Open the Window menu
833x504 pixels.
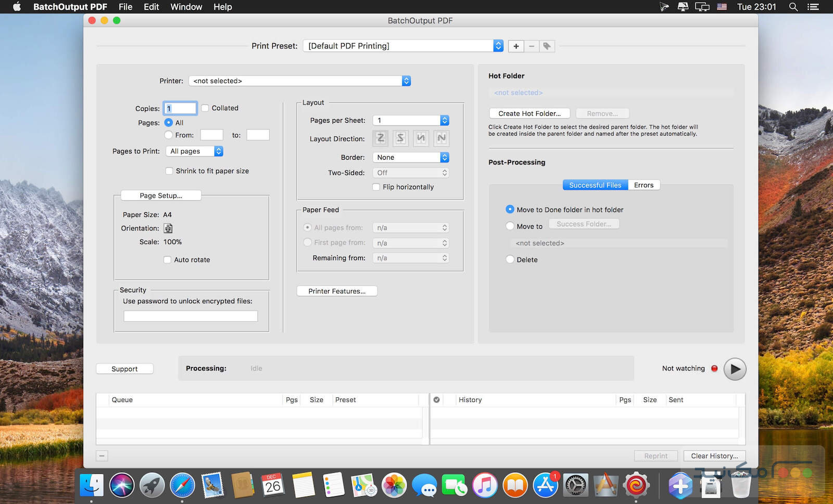(186, 7)
